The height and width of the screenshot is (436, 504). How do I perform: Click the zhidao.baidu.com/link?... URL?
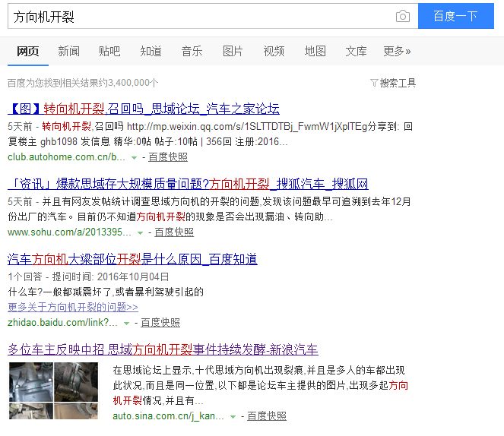(x=62, y=323)
